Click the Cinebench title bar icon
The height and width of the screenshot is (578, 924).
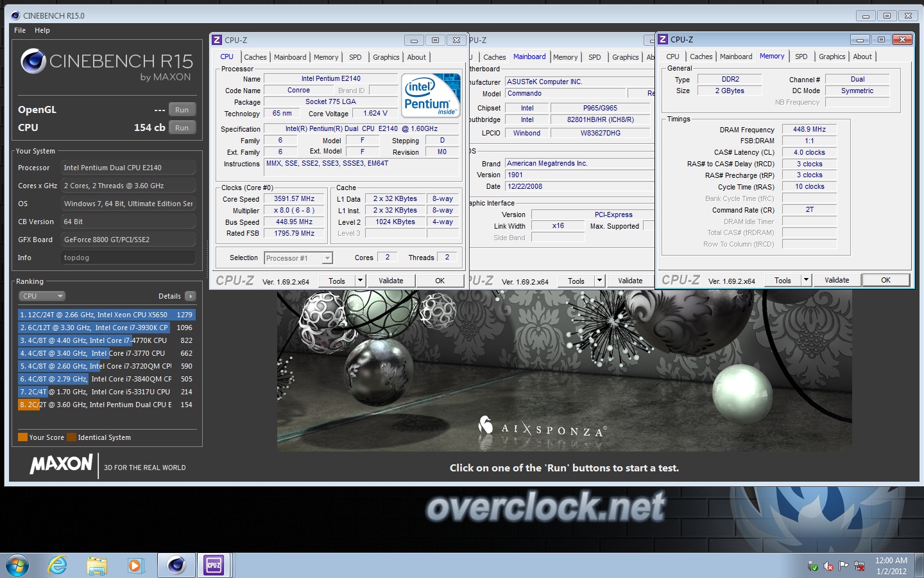(x=15, y=15)
